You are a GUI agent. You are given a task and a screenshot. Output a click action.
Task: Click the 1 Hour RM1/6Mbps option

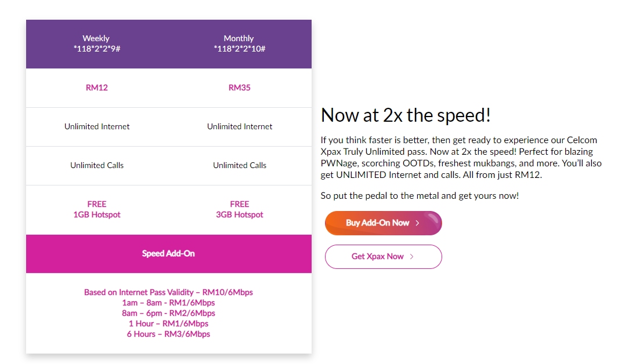point(168,324)
